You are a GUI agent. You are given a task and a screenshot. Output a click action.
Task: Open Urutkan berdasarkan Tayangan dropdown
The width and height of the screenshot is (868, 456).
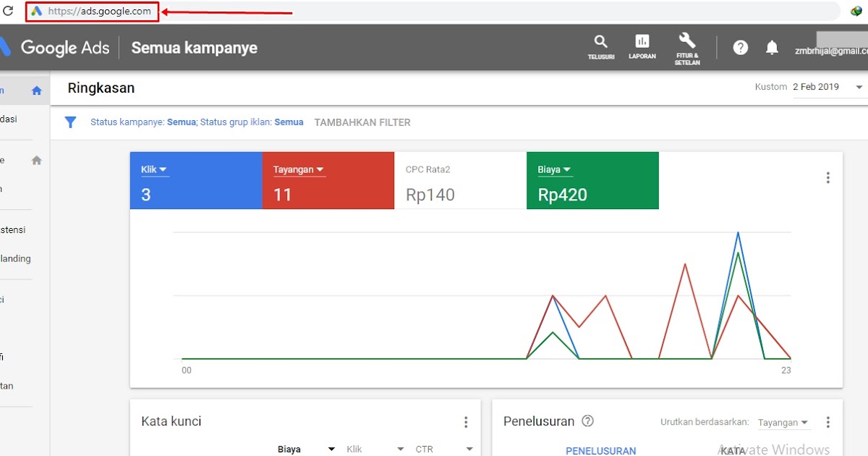pos(783,423)
